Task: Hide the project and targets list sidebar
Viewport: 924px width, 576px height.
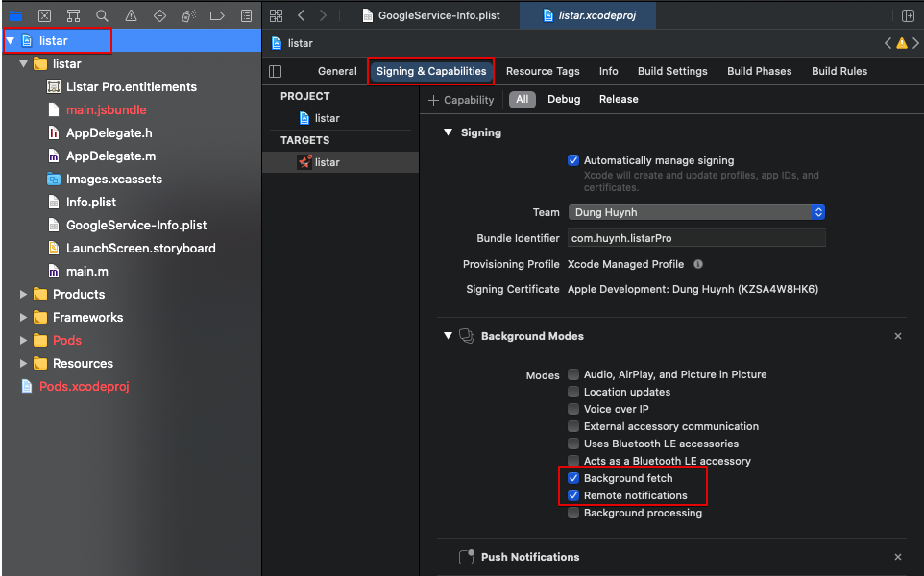Action: pyautogui.click(x=276, y=71)
